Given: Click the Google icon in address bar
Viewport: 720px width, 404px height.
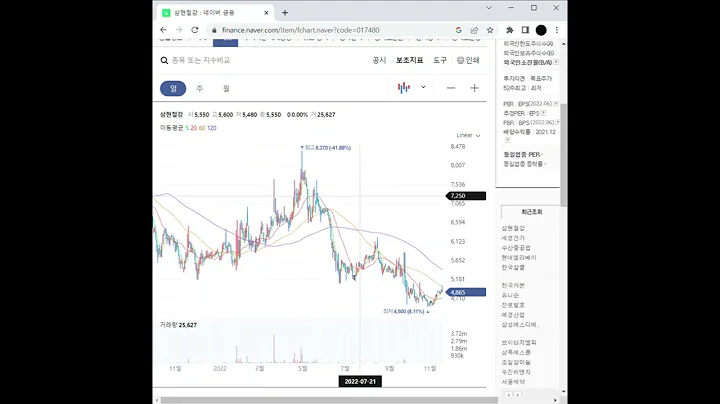Looking at the screenshot, I should 458,30.
